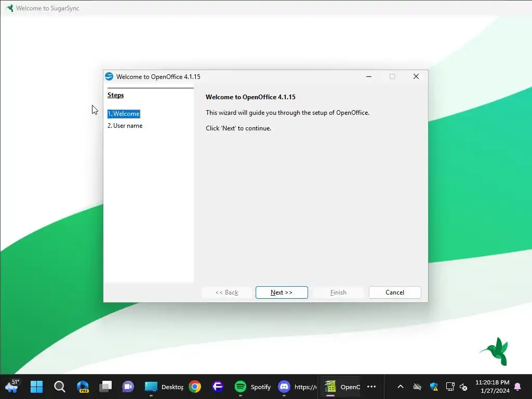This screenshot has width=532, height=399.
Task: Show more taskbar apps via three dots
Action: point(371,387)
